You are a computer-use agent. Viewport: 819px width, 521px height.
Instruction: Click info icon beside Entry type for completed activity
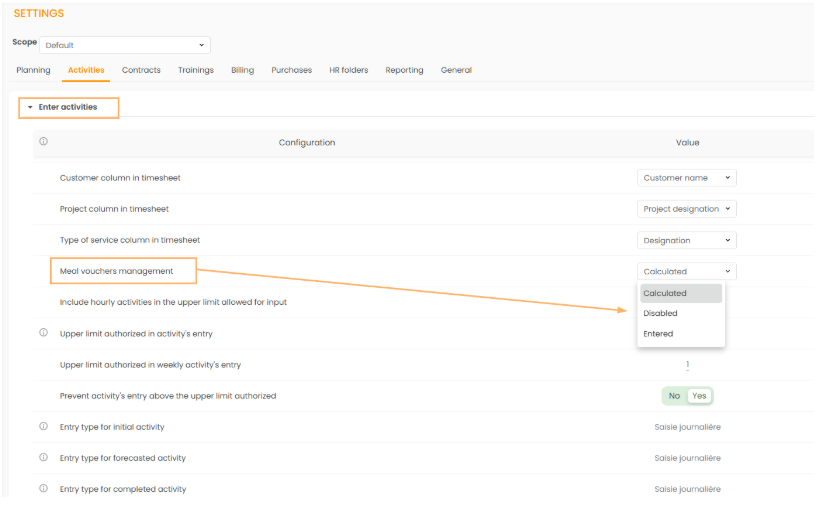(43, 488)
